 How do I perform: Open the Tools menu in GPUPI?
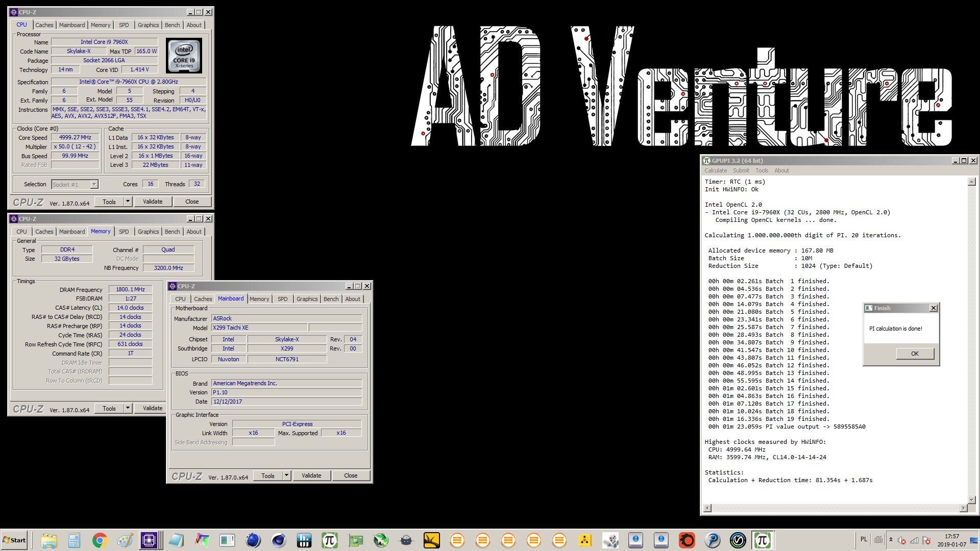click(x=762, y=170)
